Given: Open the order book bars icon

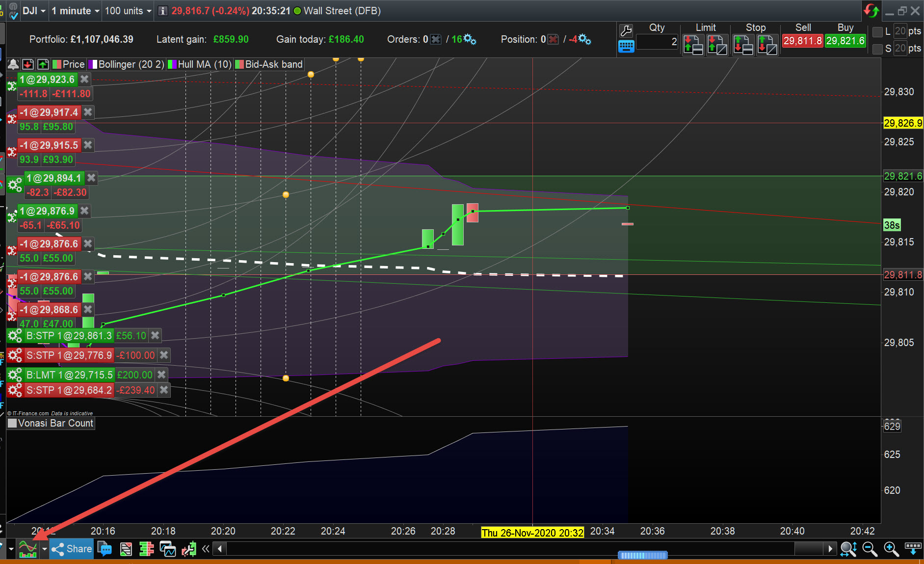Looking at the screenshot, I should [146, 548].
